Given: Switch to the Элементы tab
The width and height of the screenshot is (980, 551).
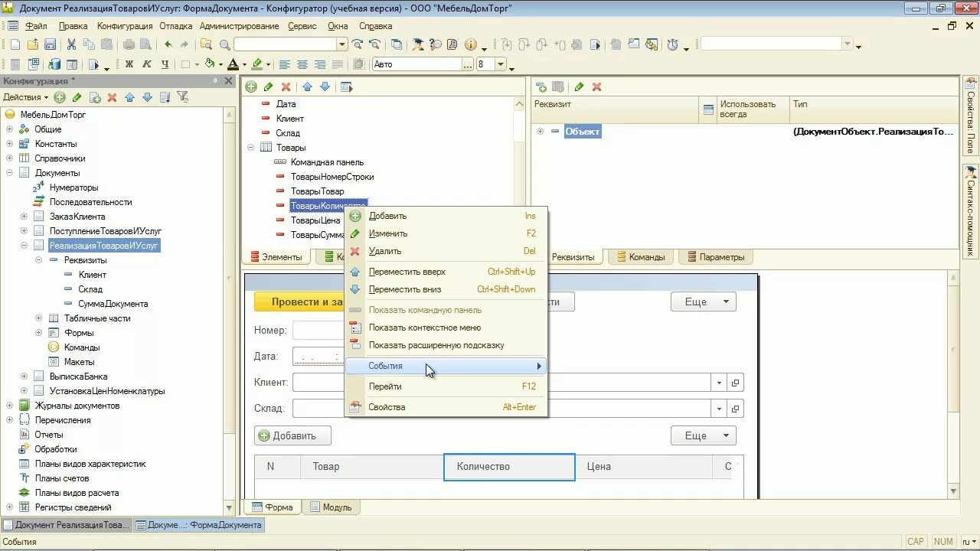Looking at the screenshot, I should coord(276,257).
